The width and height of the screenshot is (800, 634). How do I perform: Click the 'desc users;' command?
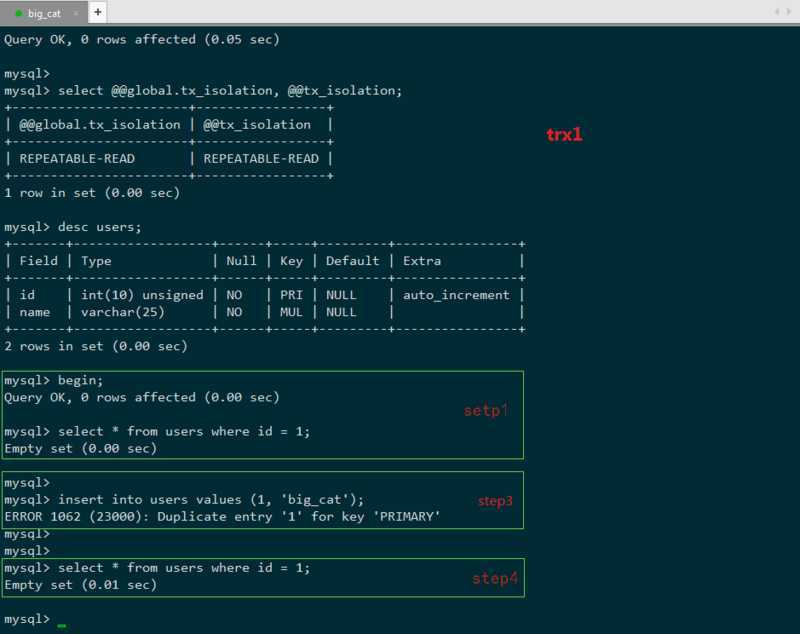(99, 227)
